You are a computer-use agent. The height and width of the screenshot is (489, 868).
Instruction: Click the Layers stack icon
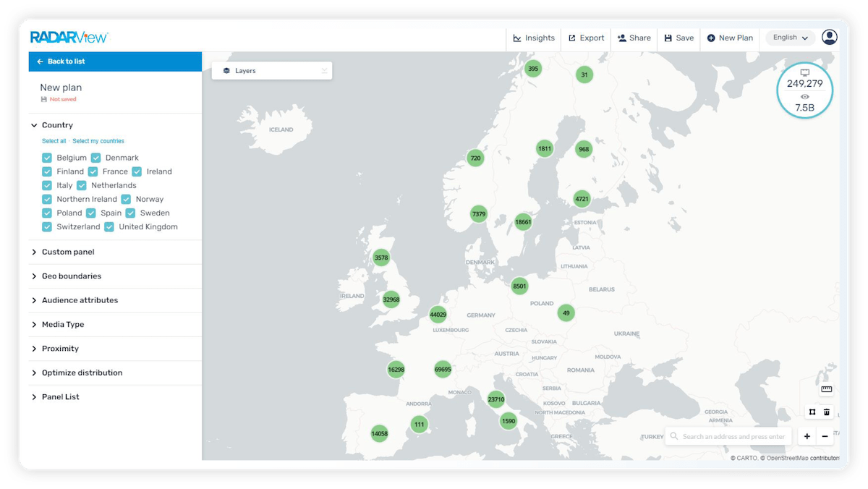click(226, 71)
